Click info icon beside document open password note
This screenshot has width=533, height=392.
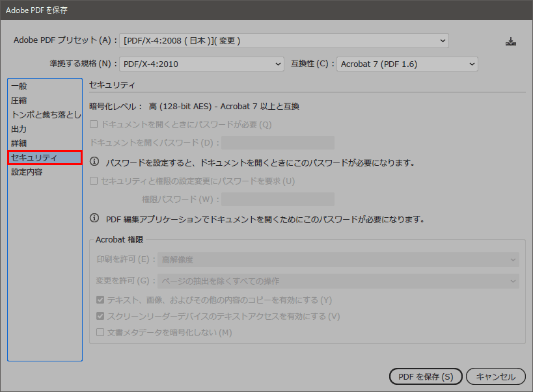(94, 161)
